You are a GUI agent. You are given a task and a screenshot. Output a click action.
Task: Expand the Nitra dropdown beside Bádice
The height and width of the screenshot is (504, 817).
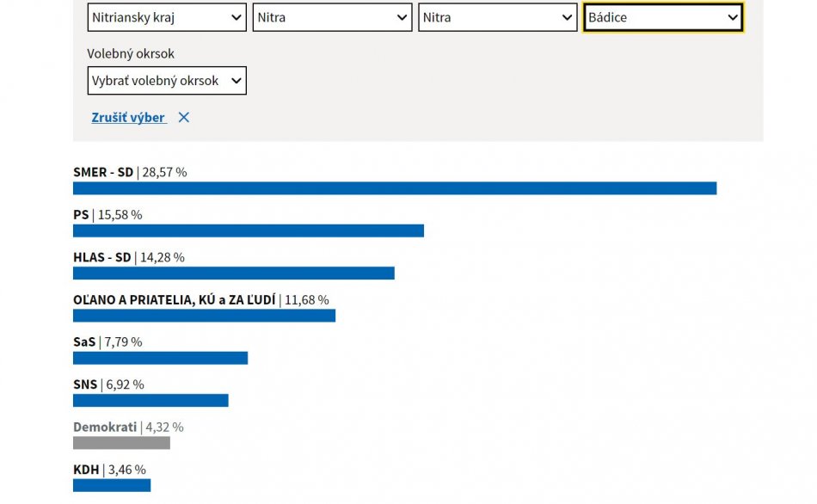[x=497, y=17]
